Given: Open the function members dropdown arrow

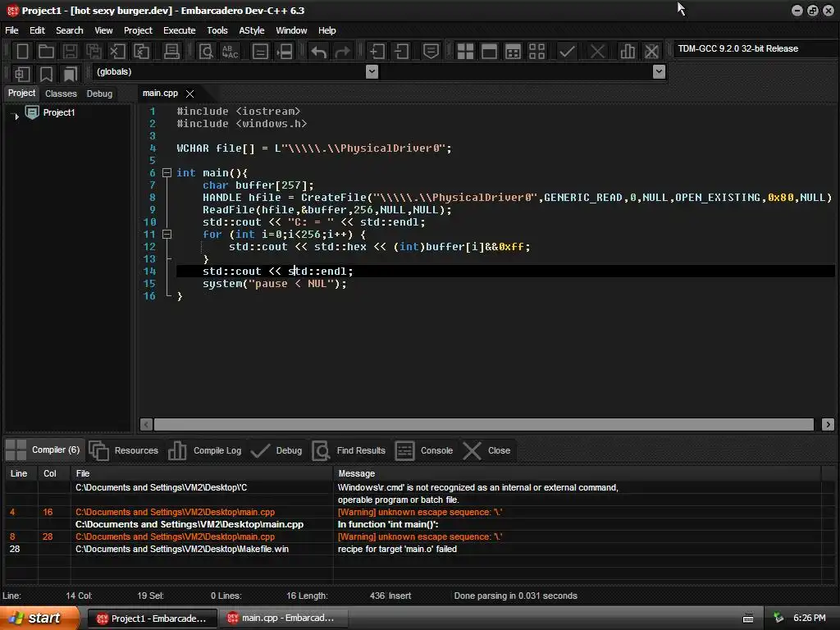Looking at the screenshot, I should coord(660,72).
